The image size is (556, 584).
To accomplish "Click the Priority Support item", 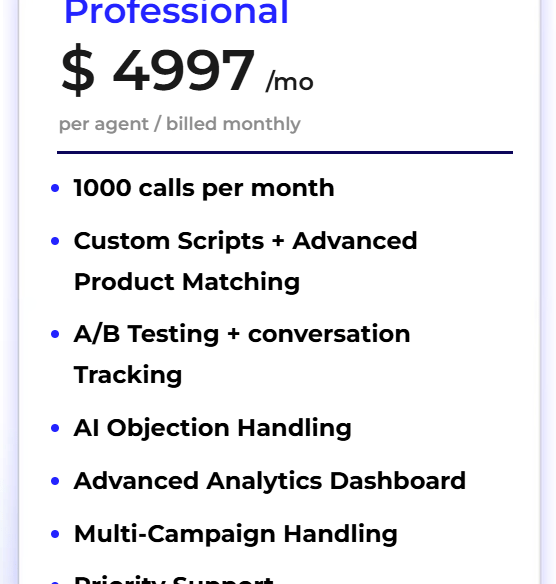I will pyautogui.click(x=174, y=580).
